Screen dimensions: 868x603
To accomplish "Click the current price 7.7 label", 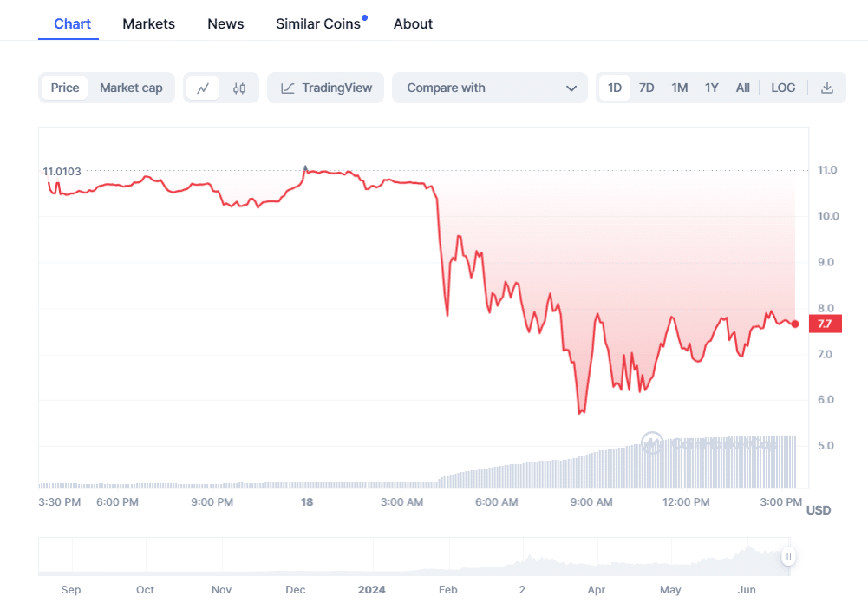I will click(x=824, y=324).
